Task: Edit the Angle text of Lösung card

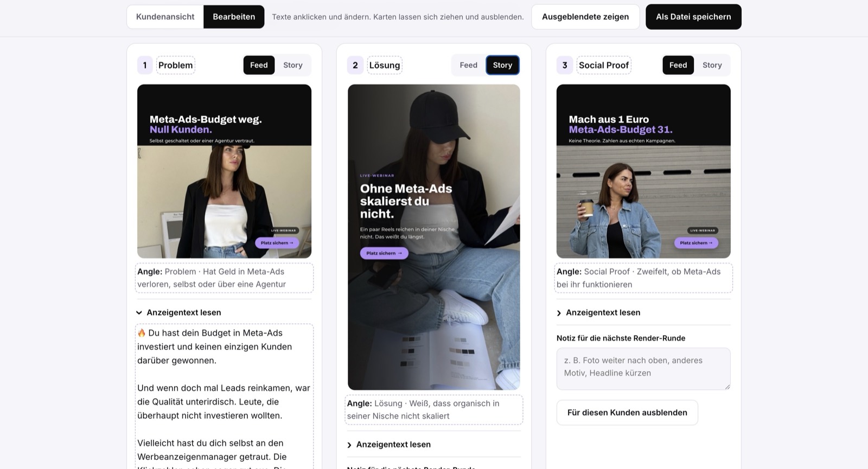Action: [434, 409]
